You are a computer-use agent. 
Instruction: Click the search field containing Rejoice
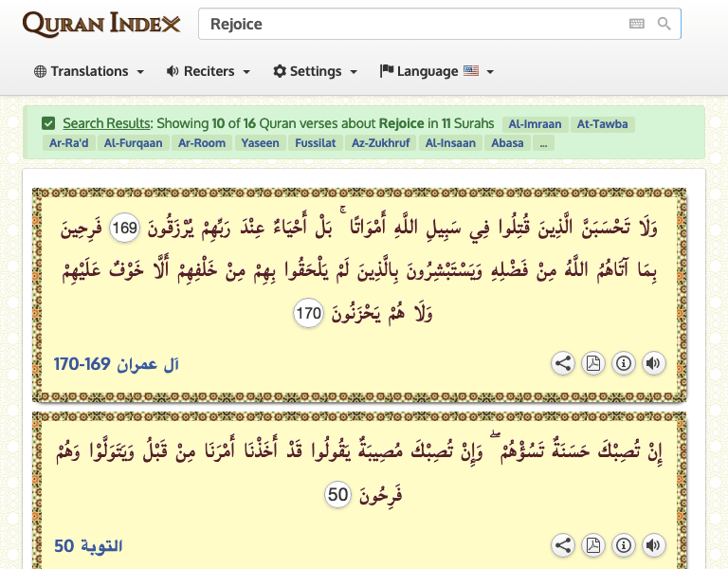[x=408, y=24]
